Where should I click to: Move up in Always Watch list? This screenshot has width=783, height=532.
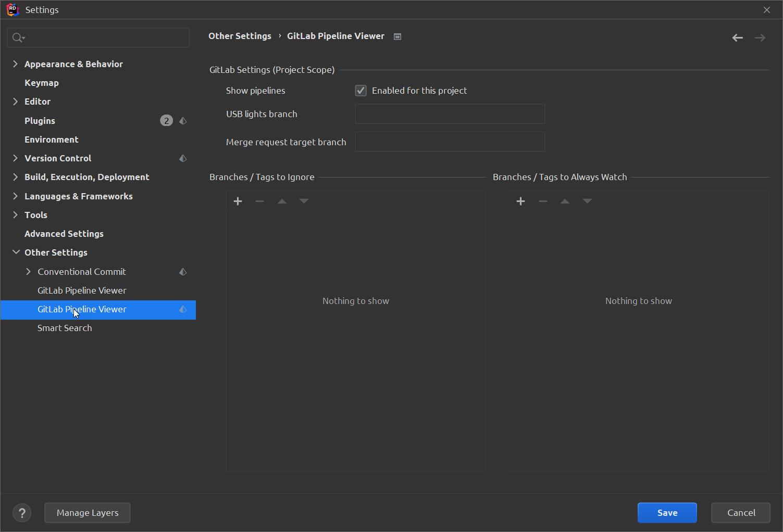tap(565, 201)
